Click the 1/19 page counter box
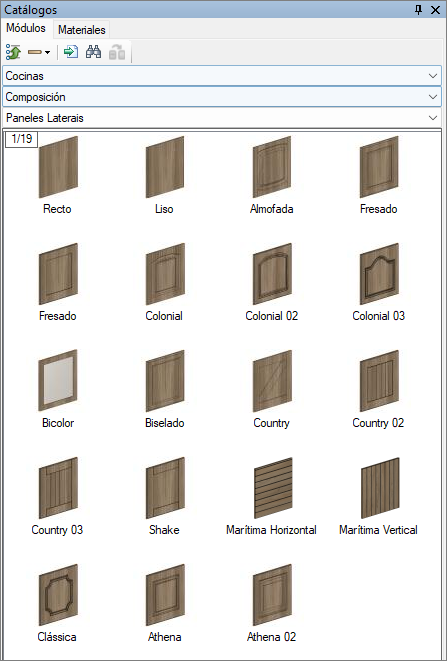 pyautogui.click(x=22, y=139)
